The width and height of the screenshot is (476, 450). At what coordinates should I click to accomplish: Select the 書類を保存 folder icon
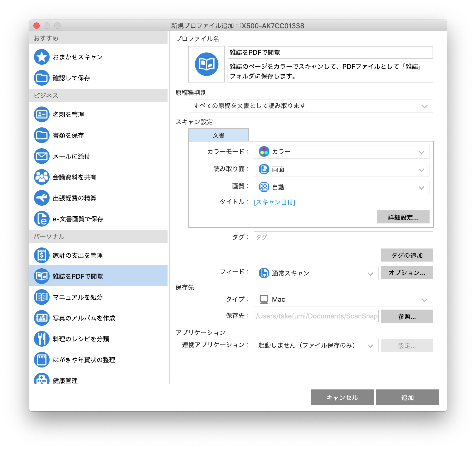42,135
